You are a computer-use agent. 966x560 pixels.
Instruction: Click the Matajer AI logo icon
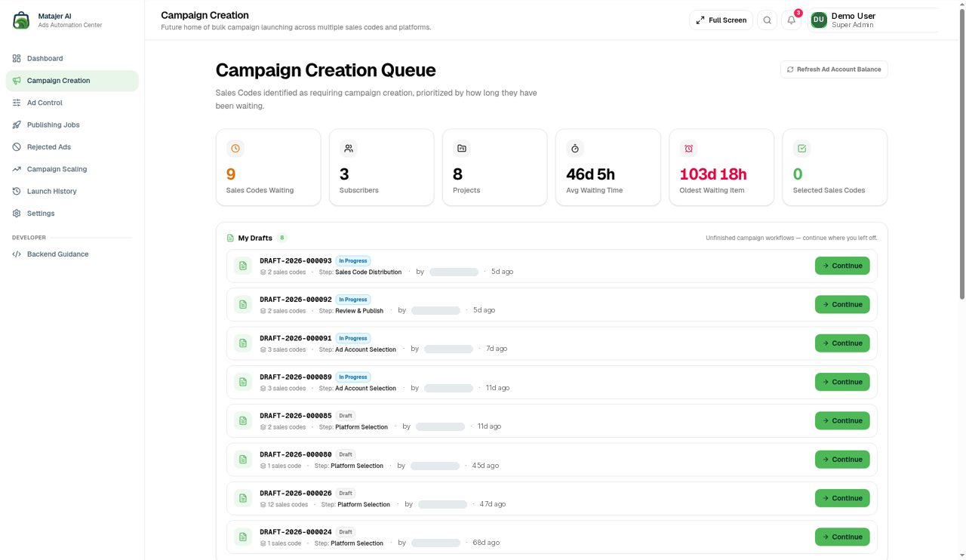click(x=21, y=20)
